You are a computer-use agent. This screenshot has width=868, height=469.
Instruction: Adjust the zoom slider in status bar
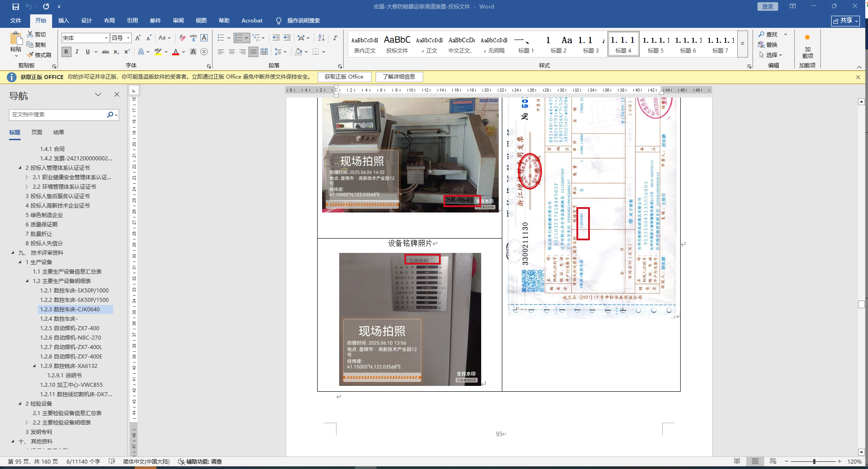click(814, 461)
